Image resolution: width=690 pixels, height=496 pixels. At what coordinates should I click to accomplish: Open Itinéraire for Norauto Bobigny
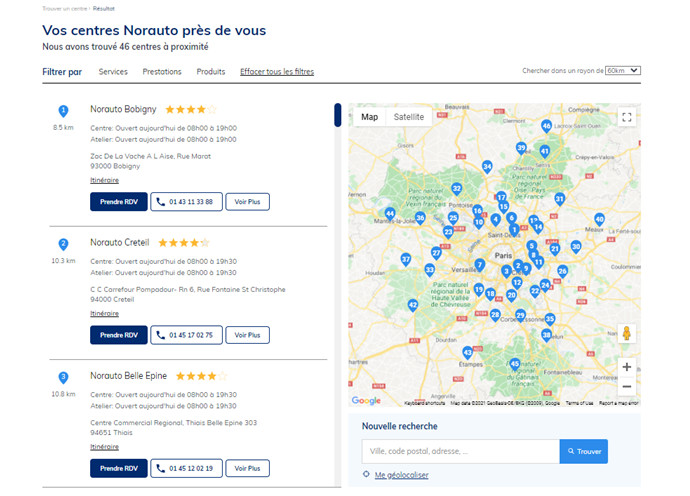104,180
